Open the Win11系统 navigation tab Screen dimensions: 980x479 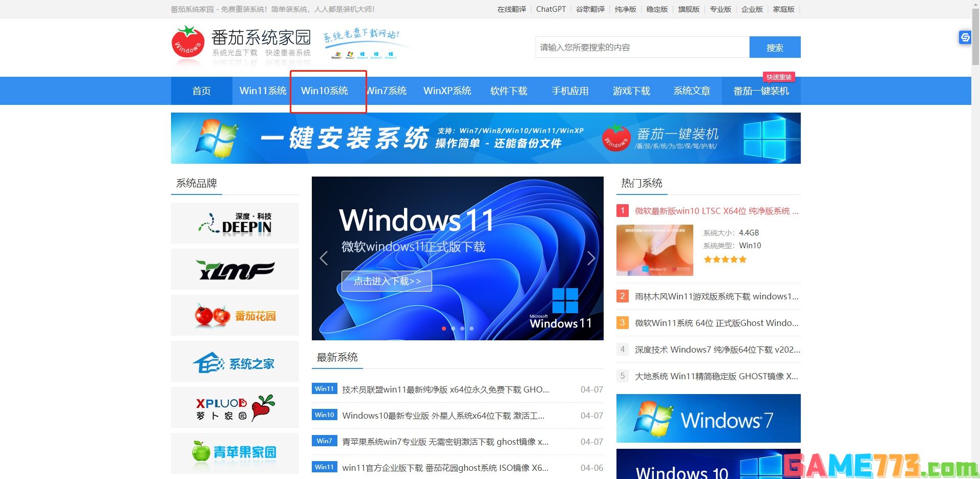[263, 91]
